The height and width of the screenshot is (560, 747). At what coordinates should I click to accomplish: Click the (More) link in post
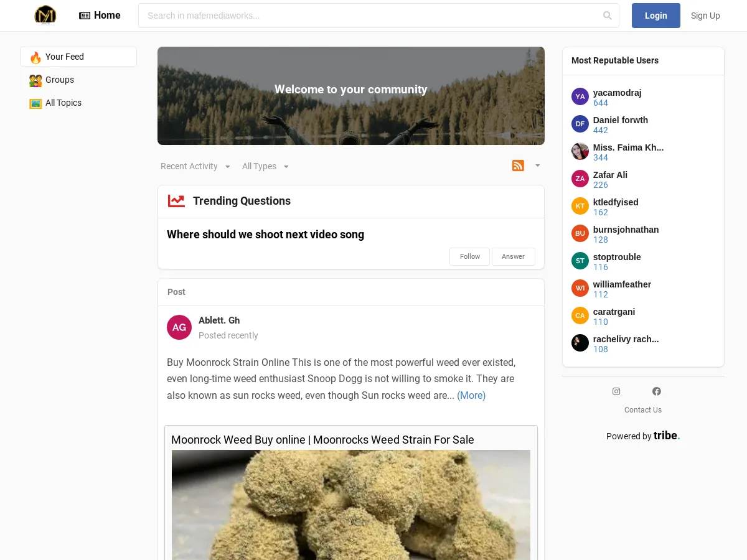[x=471, y=395]
